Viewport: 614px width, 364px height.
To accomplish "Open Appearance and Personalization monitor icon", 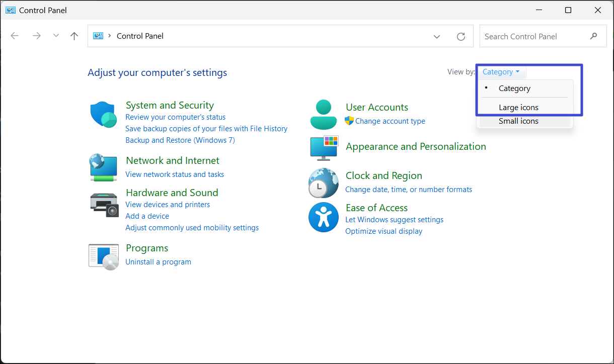I will coord(324,148).
